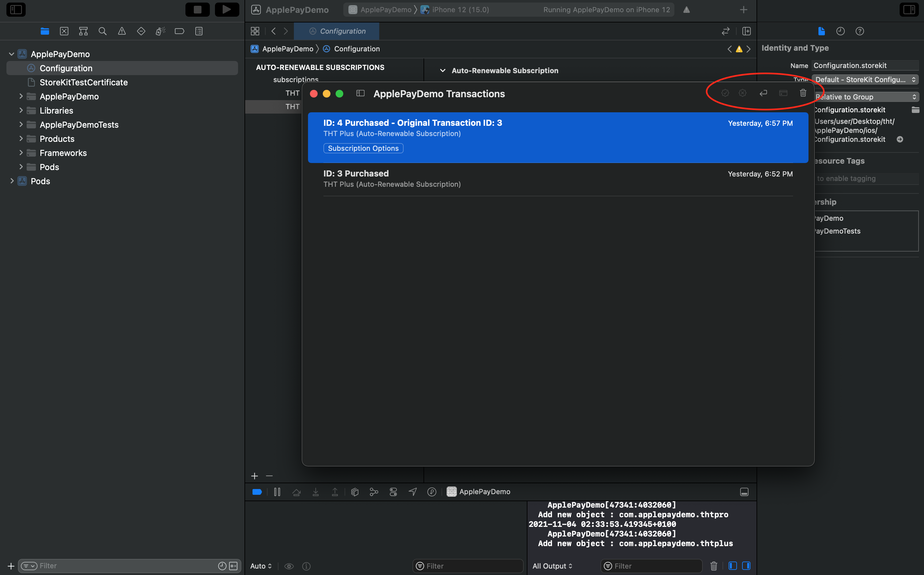Click the simulate location arrow icon

click(413, 492)
